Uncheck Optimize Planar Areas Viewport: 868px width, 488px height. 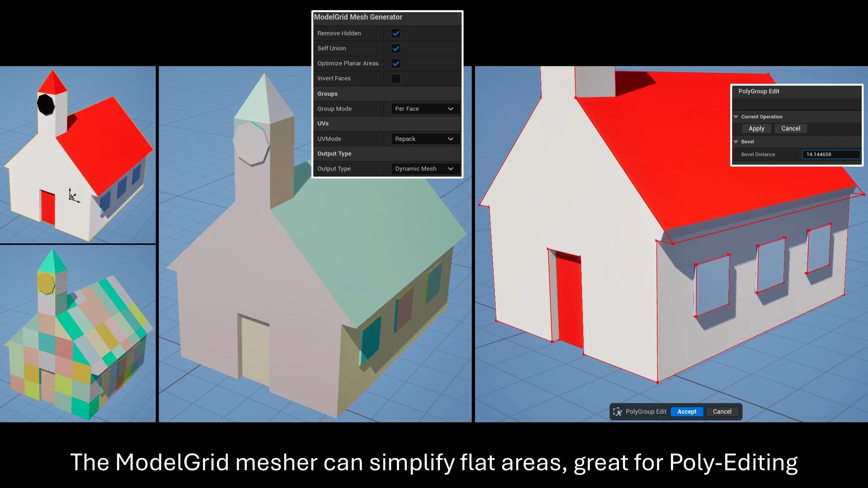tap(396, 63)
